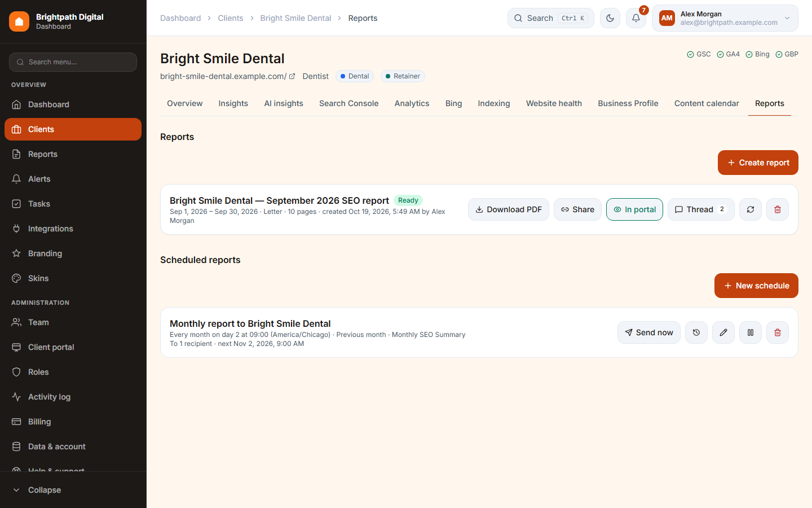Viewport: 812px width, 508px height.
Task: Open the notifications bell
Action: (636, 18)
